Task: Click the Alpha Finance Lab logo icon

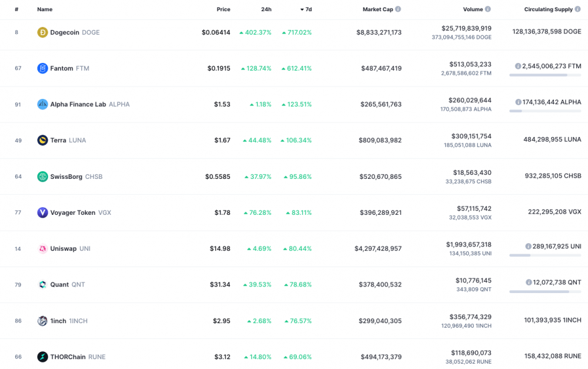Action: [42, 104]
